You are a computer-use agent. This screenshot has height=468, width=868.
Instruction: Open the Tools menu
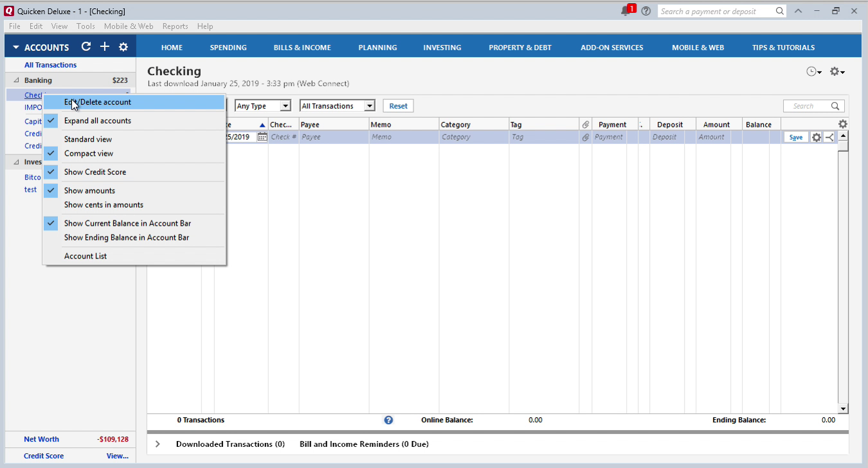[x=86, y=26]
